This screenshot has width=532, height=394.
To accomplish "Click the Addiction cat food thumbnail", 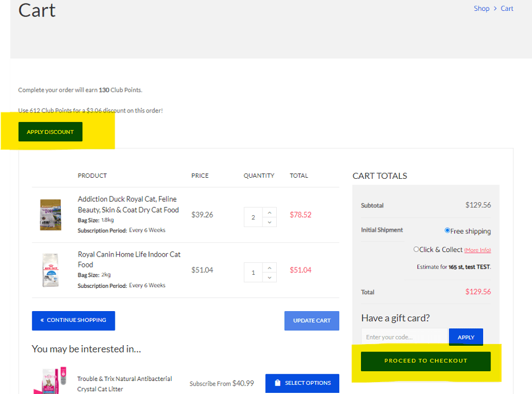I will [50, 215].
